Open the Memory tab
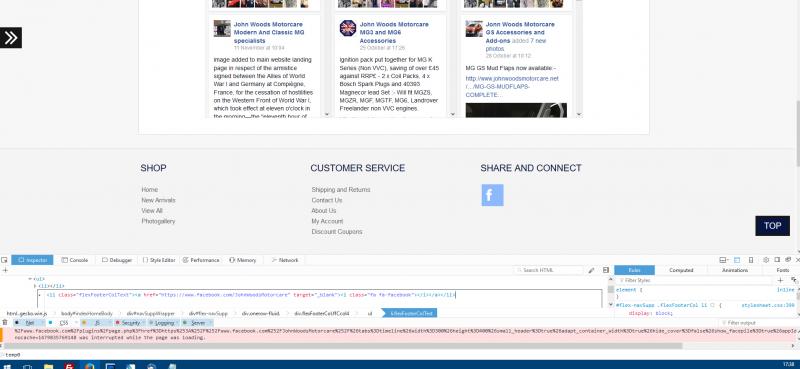800x369 pixels. [x=242, y=260]
